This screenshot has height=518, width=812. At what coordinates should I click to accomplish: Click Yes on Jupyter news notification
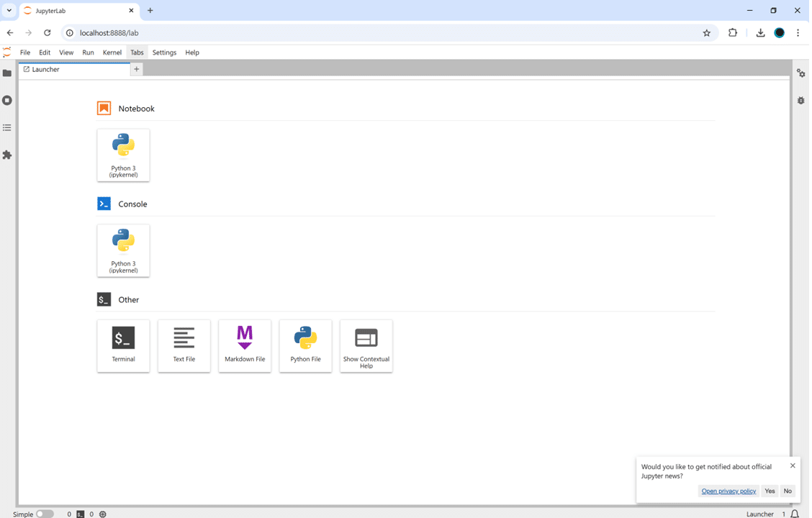pyautogui.click(x=770, y=491)
